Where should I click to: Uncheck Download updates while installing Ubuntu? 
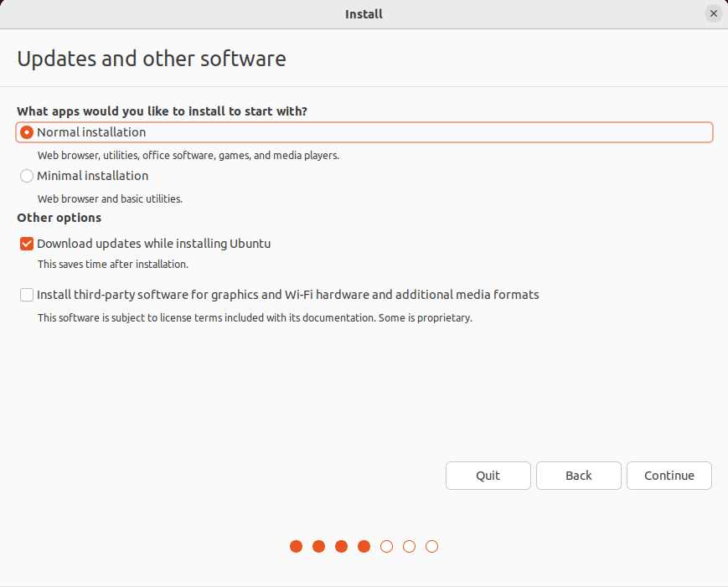[x=27, y=244]
